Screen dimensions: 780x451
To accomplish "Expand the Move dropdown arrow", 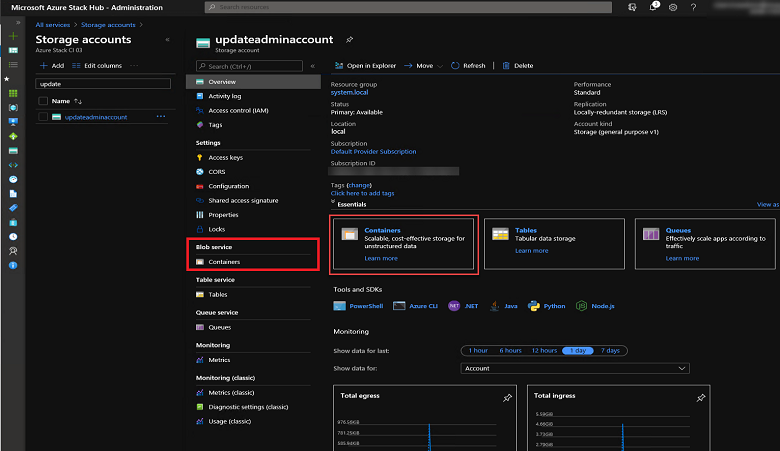I will coord(442,66).
